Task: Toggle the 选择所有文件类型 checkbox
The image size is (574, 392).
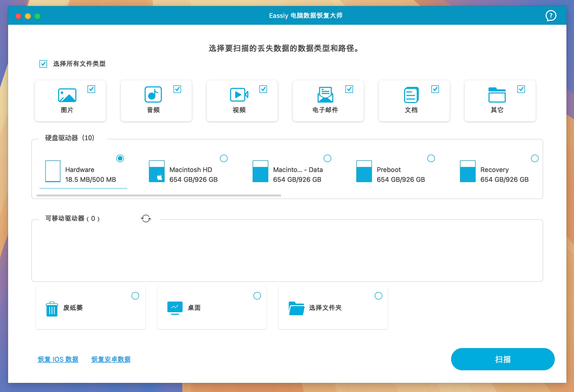Action: 43,64
